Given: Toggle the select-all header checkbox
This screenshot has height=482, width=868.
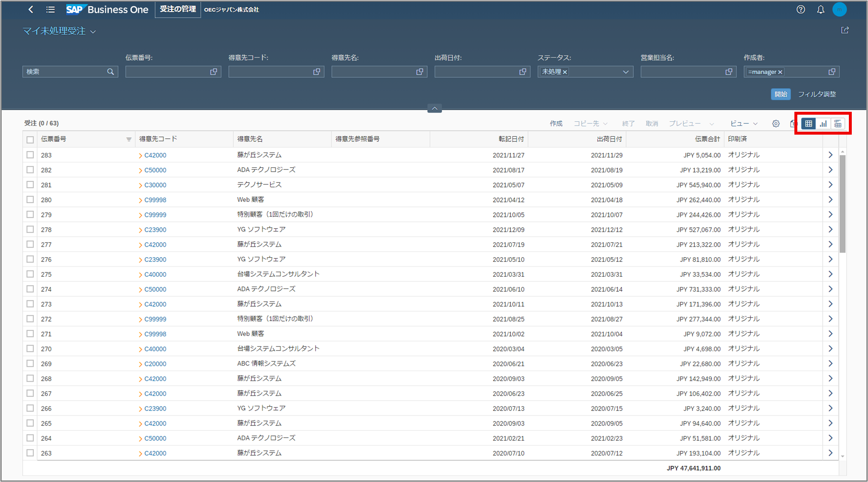Looking at the screenshot, I should pyautogui.click(x=30, y=140).
